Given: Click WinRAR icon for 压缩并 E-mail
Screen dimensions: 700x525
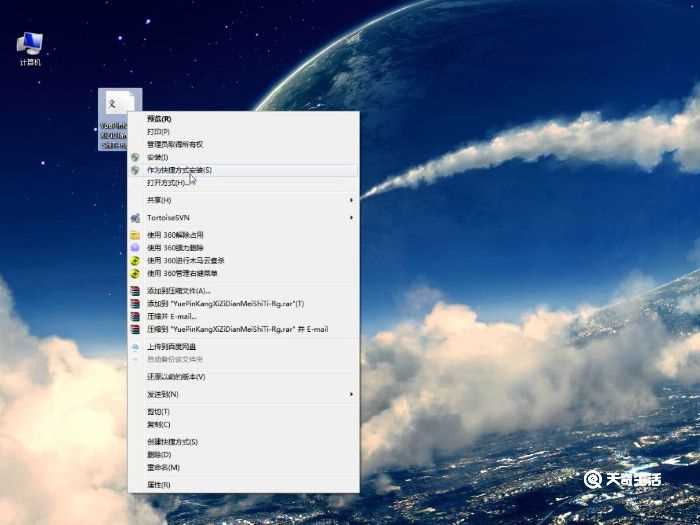Looking at the screenshot, I should (x=135, y=317).
